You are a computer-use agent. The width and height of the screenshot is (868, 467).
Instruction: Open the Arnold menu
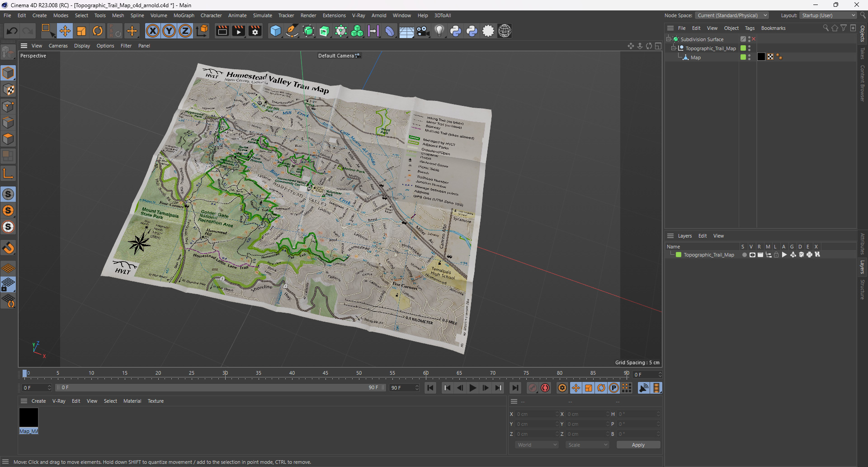[x=379, y=15]
